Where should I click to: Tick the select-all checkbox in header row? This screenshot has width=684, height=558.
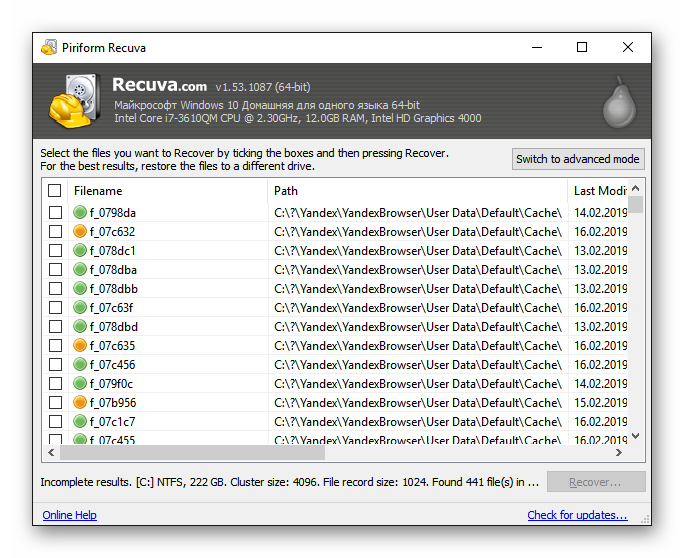(55, 191)
